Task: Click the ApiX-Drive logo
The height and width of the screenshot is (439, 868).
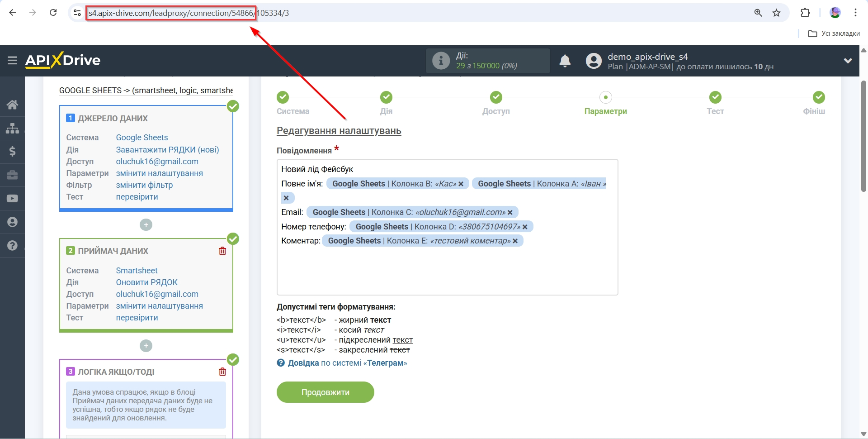Action: point(63,60)
